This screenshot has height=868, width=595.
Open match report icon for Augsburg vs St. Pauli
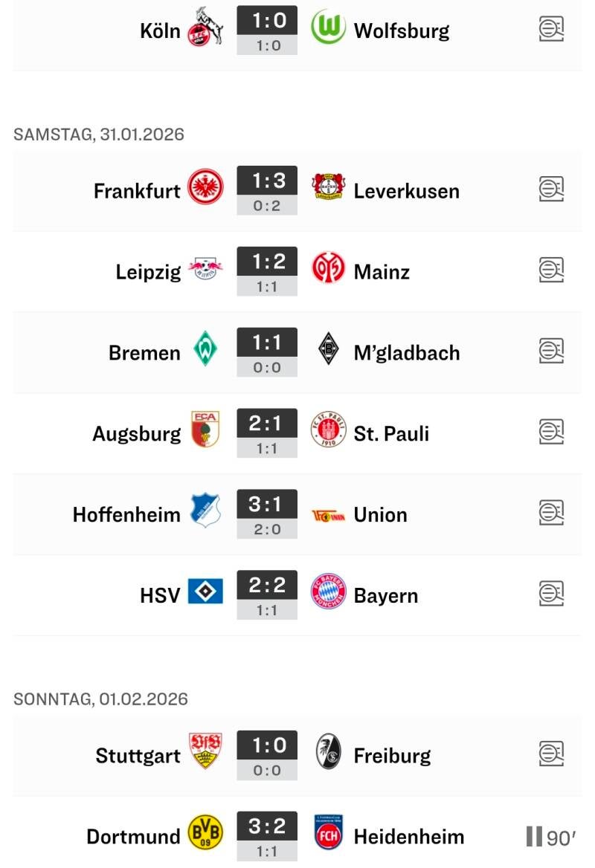pos(551,433)
